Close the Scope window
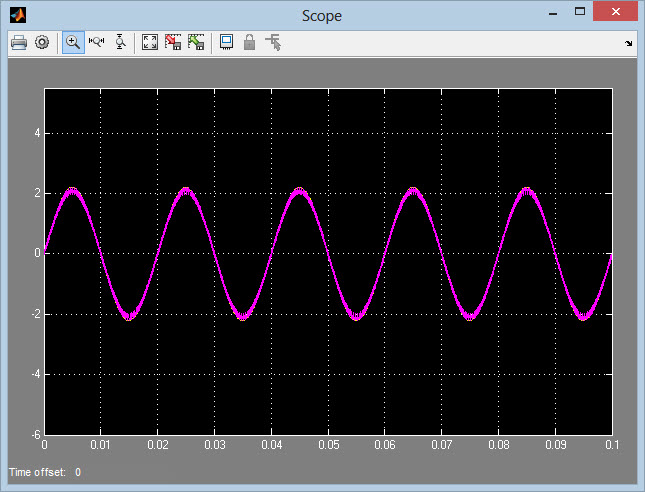 [x=615, y=12]
